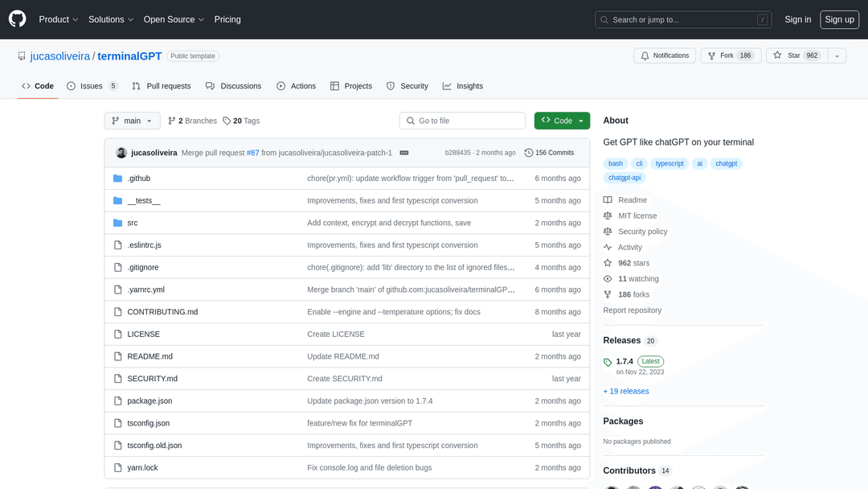
Task: Star the repository with Star button
Action: (x=797, y=56)
